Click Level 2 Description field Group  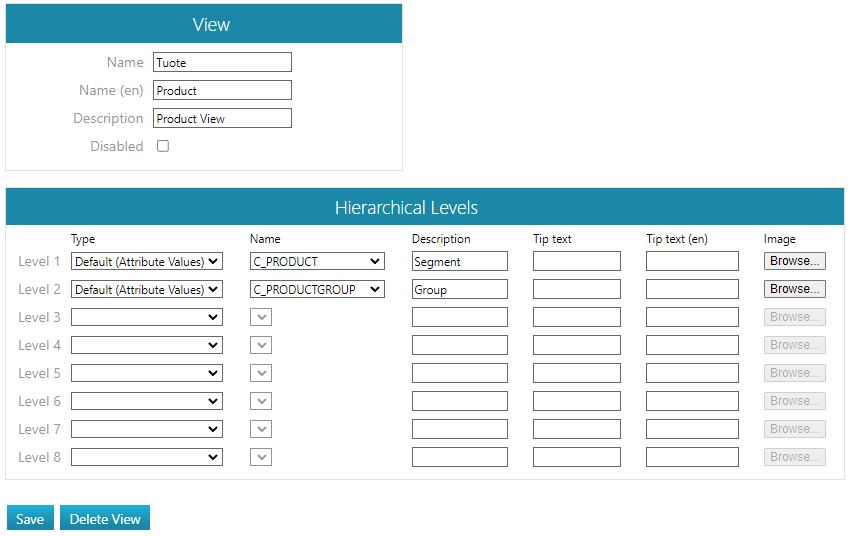coord(459,289)
